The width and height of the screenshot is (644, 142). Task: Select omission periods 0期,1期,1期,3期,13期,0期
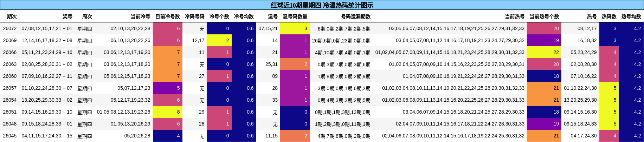[343, 112]
